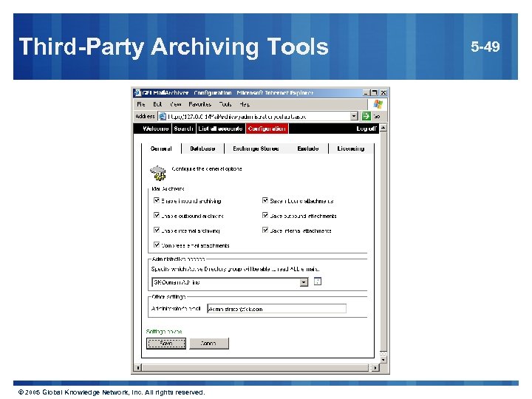Click the green Go arrow icon
The width and height of the screenshot is (532, 399).
pos(366,117)
